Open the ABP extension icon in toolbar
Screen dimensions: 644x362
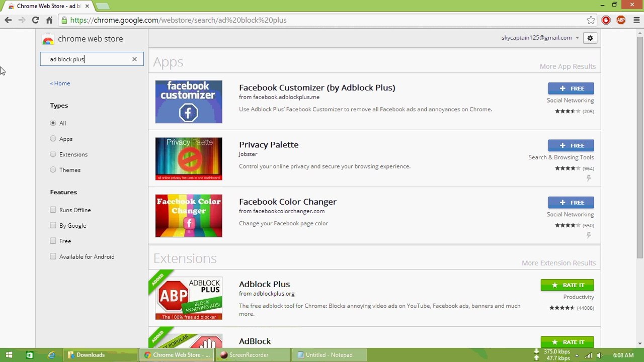(621, 20)
